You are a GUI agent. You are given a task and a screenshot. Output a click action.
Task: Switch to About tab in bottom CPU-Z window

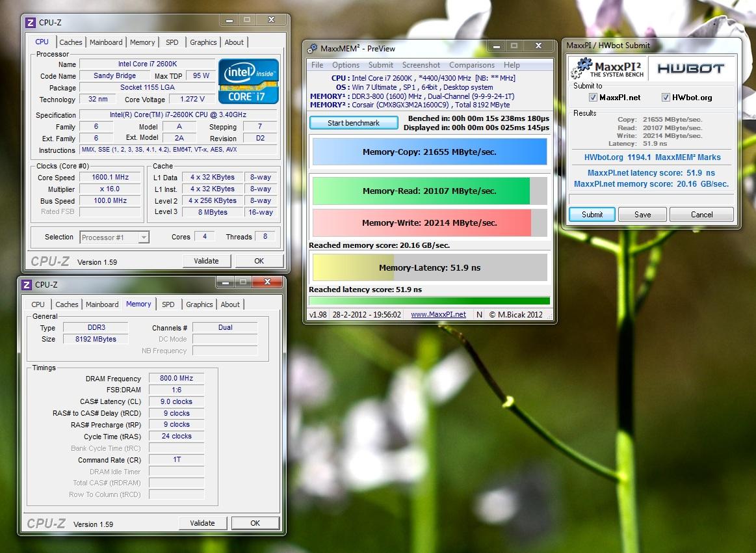click(230, 304)
